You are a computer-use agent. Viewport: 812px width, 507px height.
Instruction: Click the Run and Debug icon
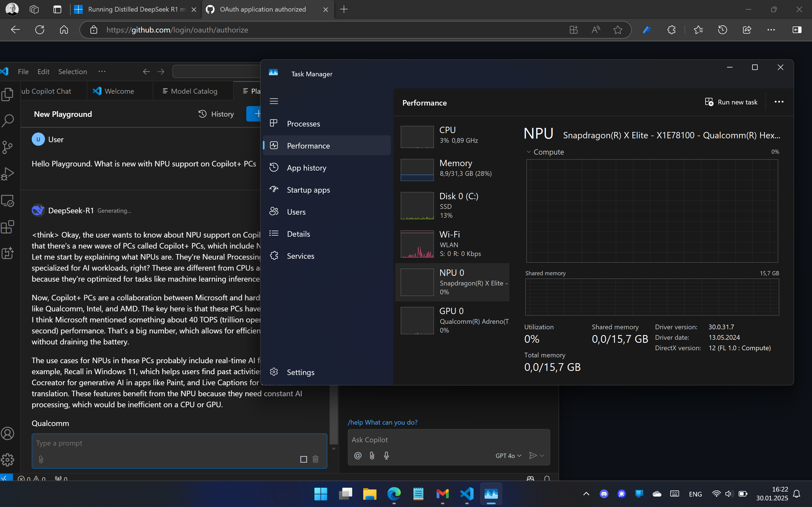[7, 174]
